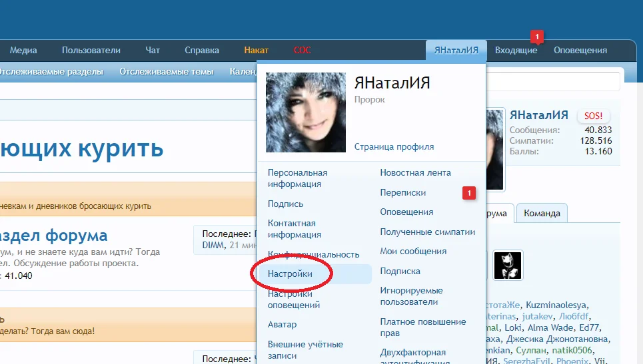This screenshot has height=364, width=643.
Task: Open раздел форума heading link
Action: (54, 236)
